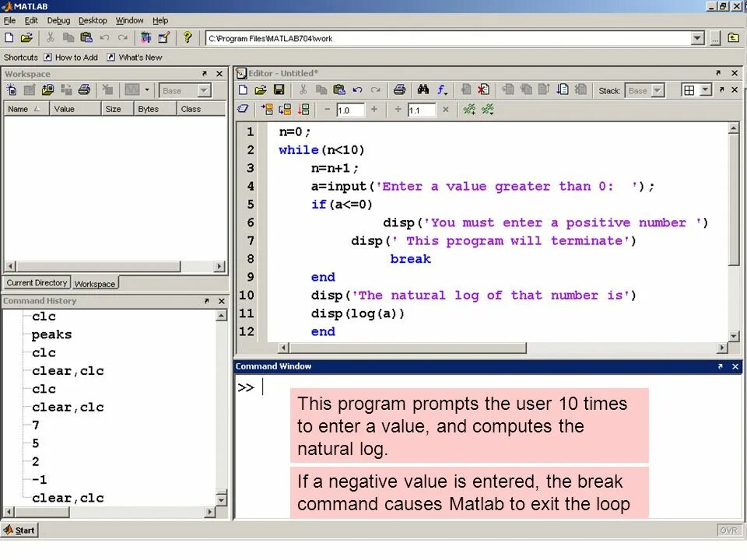Undock the Workspace panel
This screenshot has height=560, width=747.
click(205, 74)
